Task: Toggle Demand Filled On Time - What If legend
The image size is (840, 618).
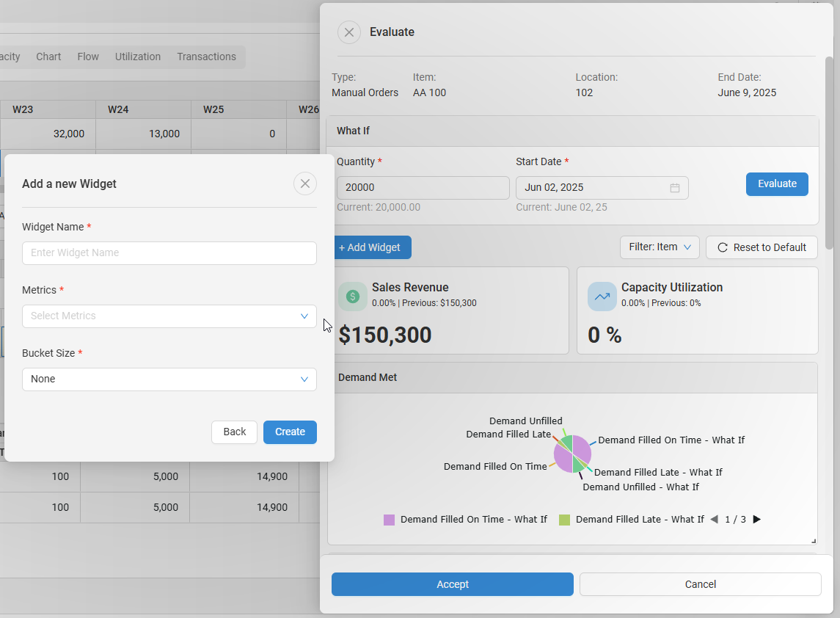Action: click(x=465, y=520)
